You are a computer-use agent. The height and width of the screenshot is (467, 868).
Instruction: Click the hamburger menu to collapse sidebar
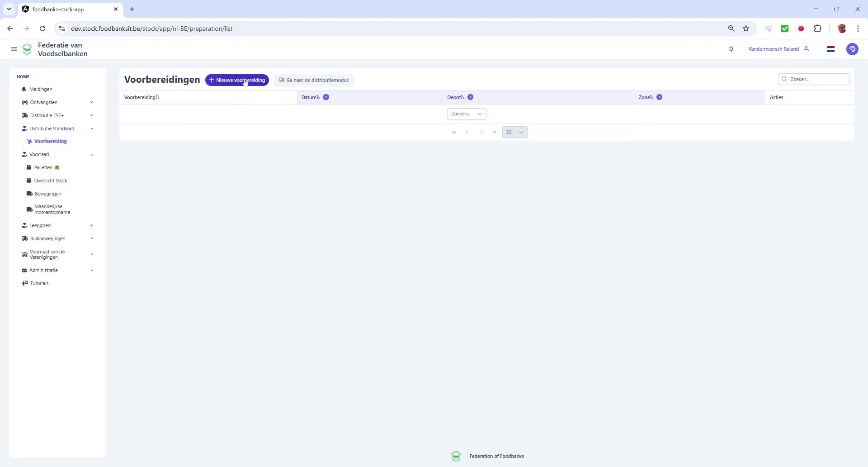pos(14,49)
